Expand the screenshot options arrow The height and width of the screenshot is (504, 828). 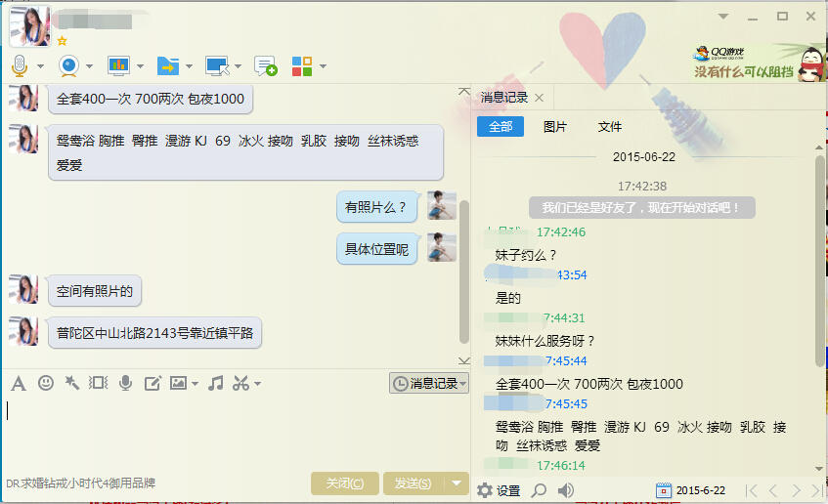[x=257, y=384]
